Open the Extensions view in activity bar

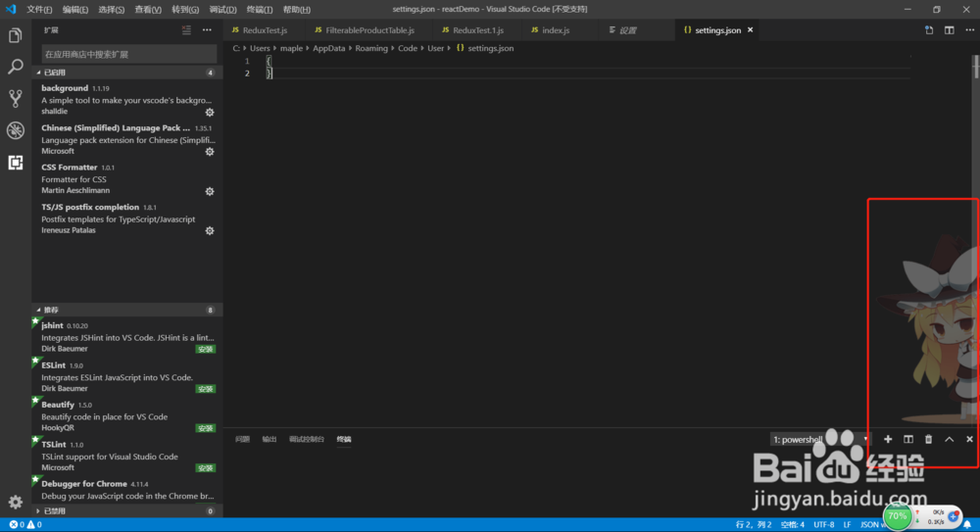pyautogui.click(x=16, y=163)
